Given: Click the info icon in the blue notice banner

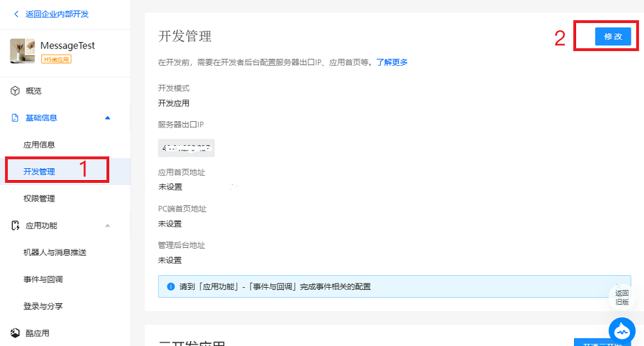Looking at the screenshot, I should [x=171, y=286].
